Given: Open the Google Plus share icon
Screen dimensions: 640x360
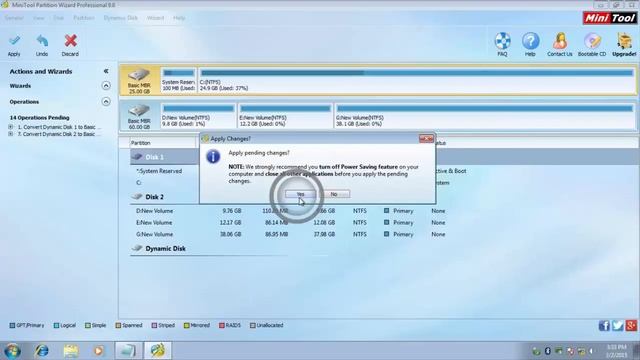Looking at the screenshot, I should point(631,325).
